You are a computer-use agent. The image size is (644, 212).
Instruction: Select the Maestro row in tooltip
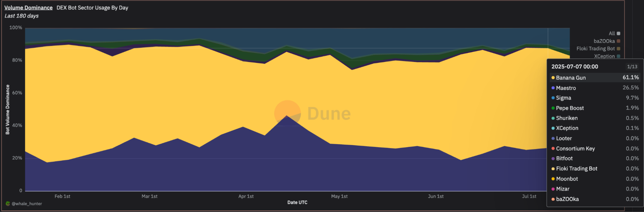[595, 88]
